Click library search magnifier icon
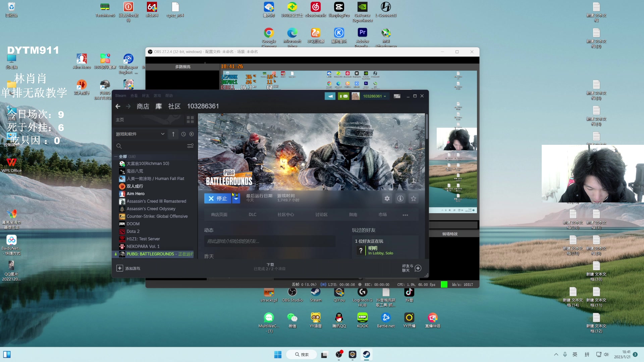 coord(119,146)
